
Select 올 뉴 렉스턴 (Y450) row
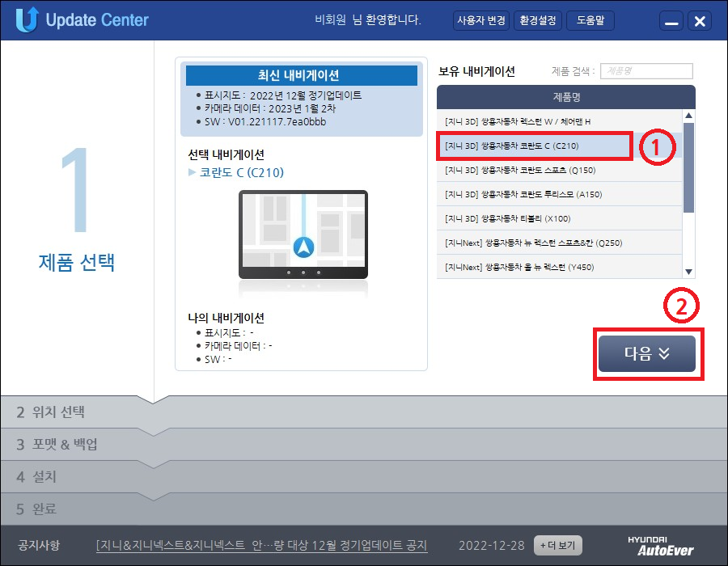560,267
